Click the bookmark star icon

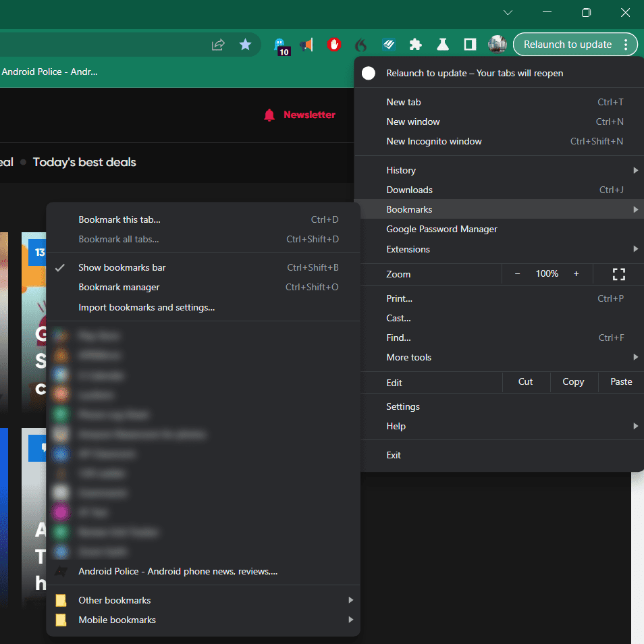coord(246,44)
